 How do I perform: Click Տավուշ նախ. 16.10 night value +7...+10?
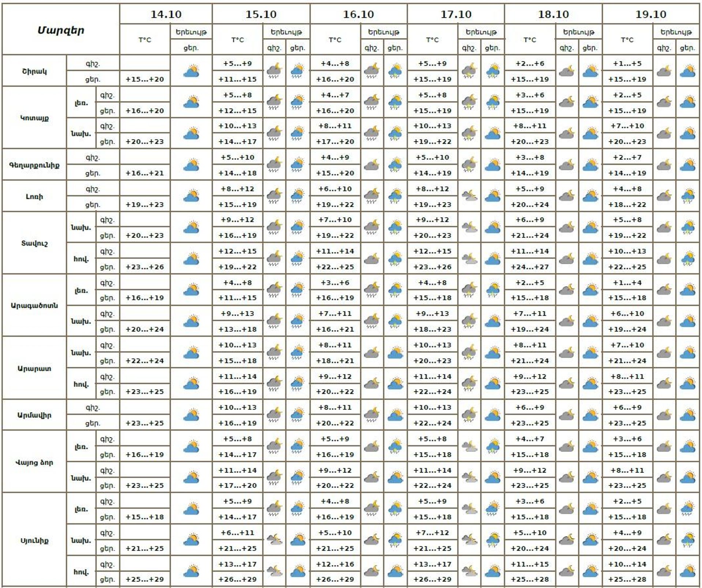click(335, 220)
